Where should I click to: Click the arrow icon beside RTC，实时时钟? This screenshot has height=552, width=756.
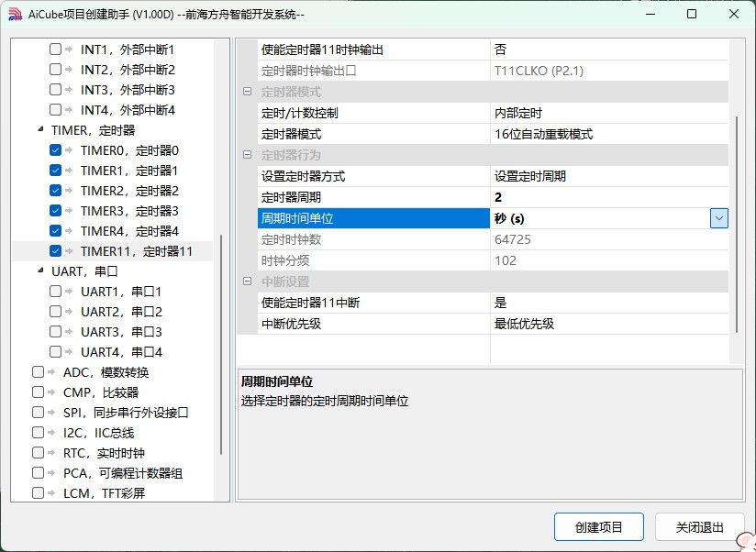pos(51,453)
